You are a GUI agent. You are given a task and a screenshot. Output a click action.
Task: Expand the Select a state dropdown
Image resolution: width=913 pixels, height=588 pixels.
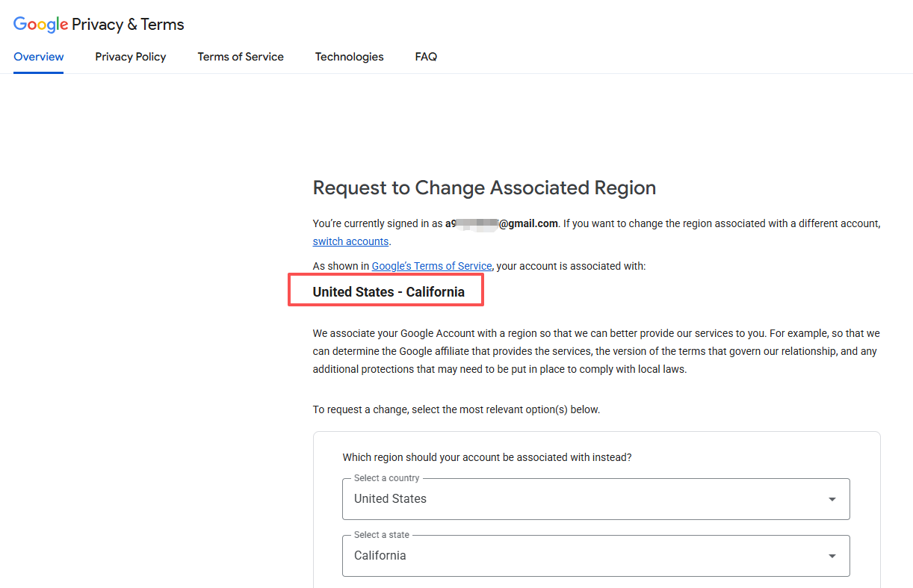pos(596,556)
